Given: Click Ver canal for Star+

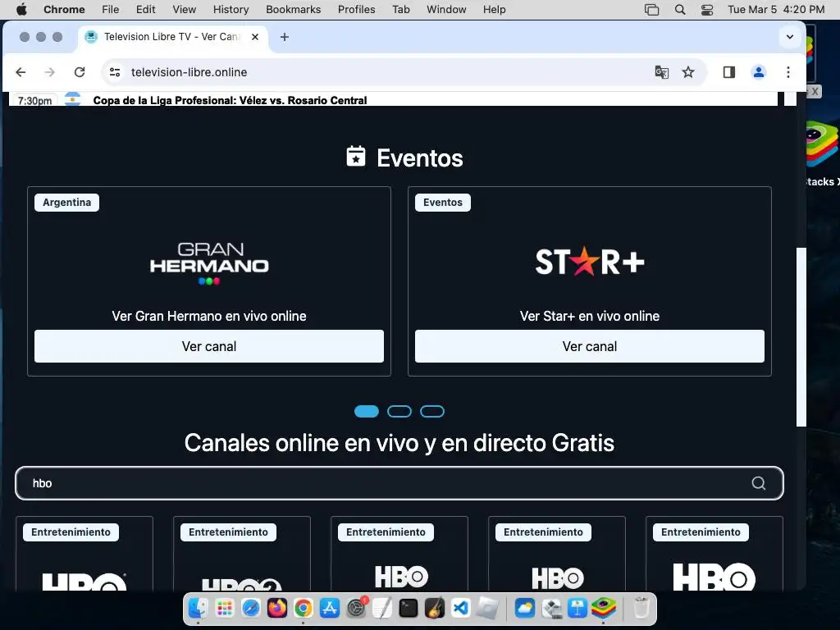Looking at the screenshot, I should pos(589,346).
